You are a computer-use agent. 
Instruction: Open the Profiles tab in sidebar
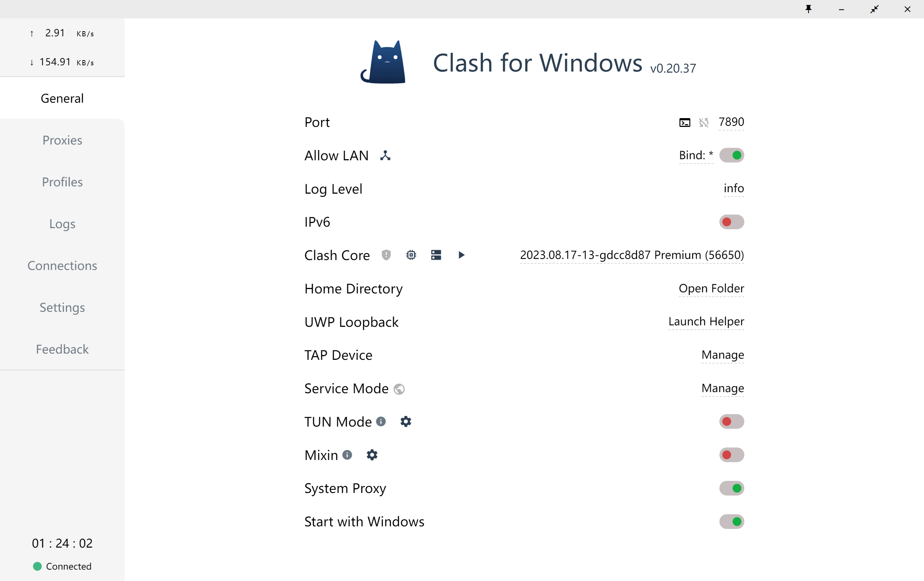tap(62, 182)
